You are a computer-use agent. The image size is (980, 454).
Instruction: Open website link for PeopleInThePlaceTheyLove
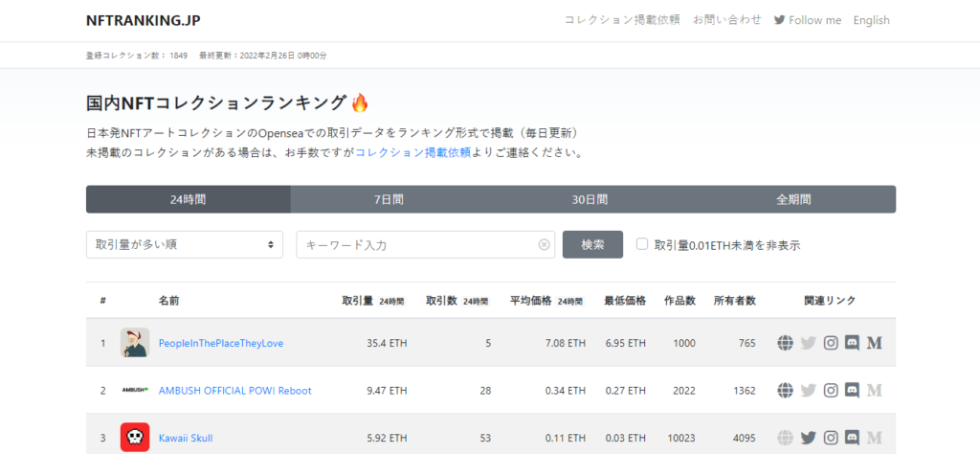tap(785, 343)
